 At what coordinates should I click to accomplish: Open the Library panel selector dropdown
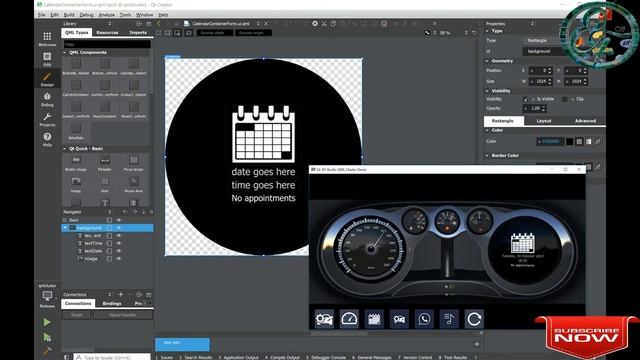(109, 24)
